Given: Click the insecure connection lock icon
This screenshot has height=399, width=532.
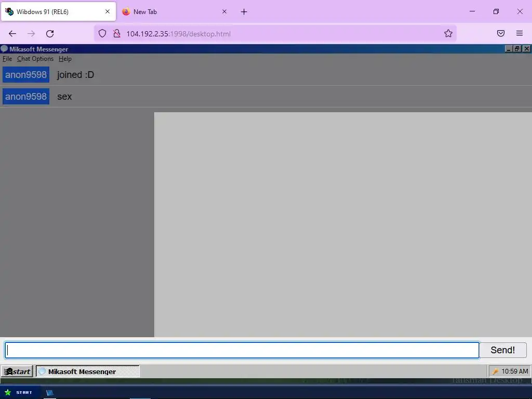Looking at the screenshot, I should pos(117,33).
